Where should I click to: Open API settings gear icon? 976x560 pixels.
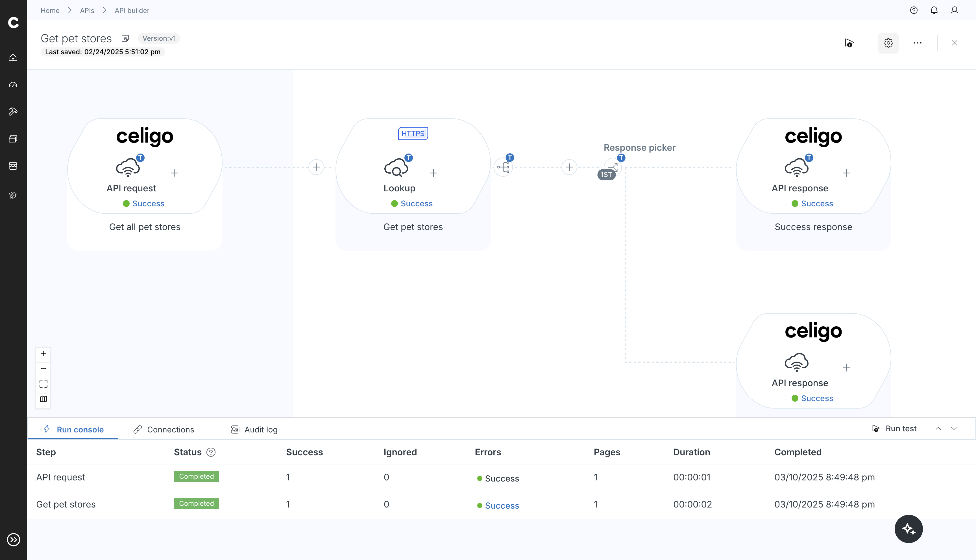click(x=888, y=43)
